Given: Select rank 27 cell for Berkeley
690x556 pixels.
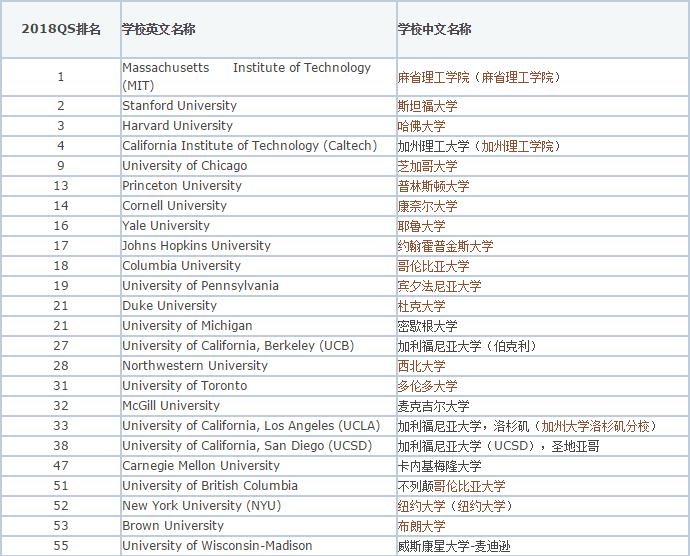Looking at the screenshot, I should (x=61, y=346).
